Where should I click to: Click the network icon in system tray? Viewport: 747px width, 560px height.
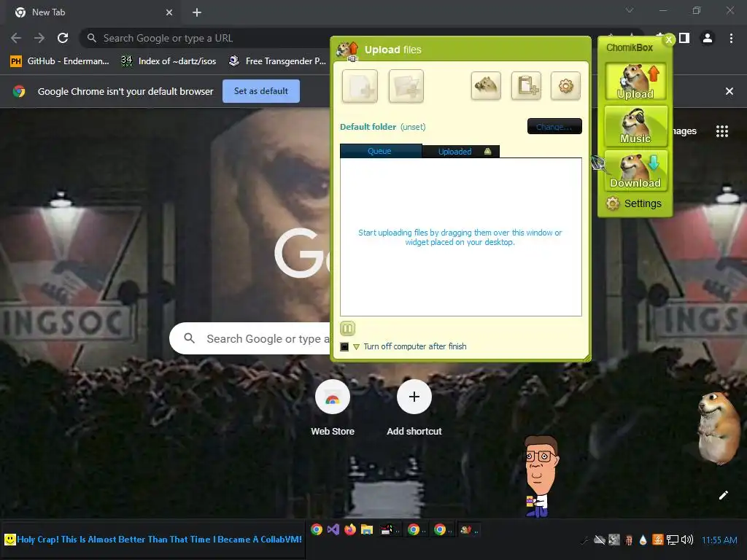click(x=672, y=540)
